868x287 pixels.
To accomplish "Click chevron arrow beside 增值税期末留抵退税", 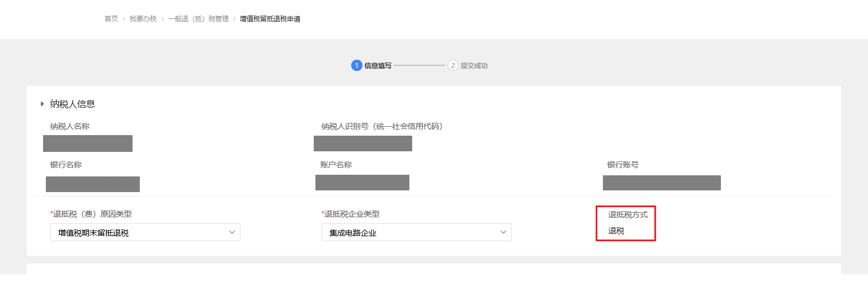I will [x=232, y=232].
